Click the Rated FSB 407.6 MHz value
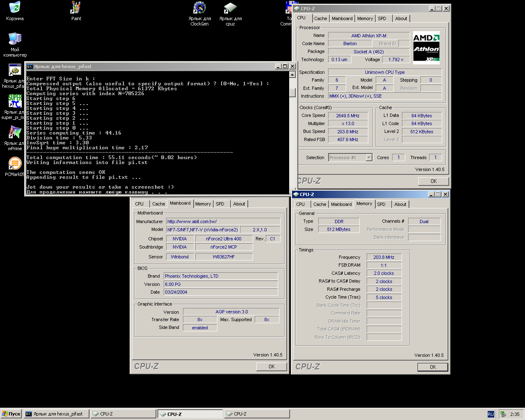 coord(348,139)
